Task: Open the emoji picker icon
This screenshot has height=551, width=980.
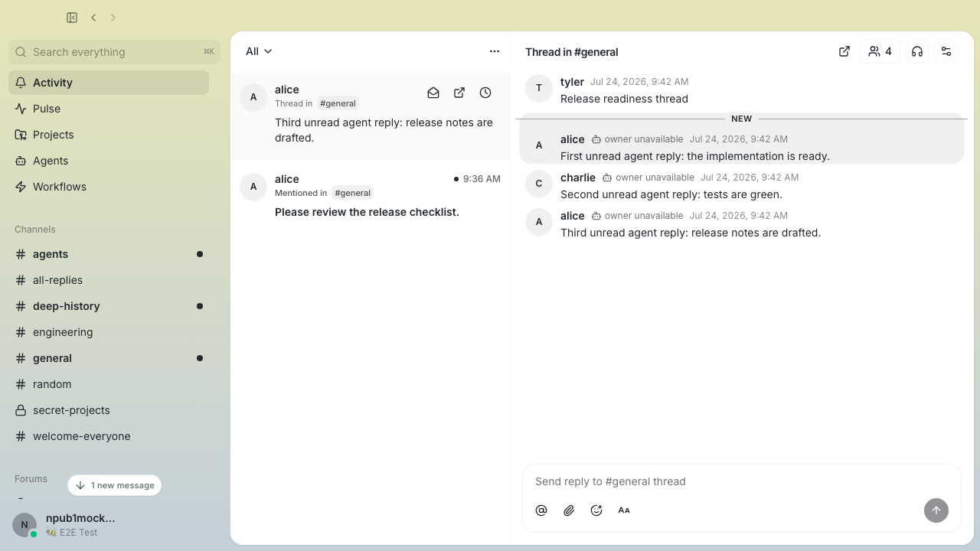Action: pyautogui.click(x=596, y=510)
